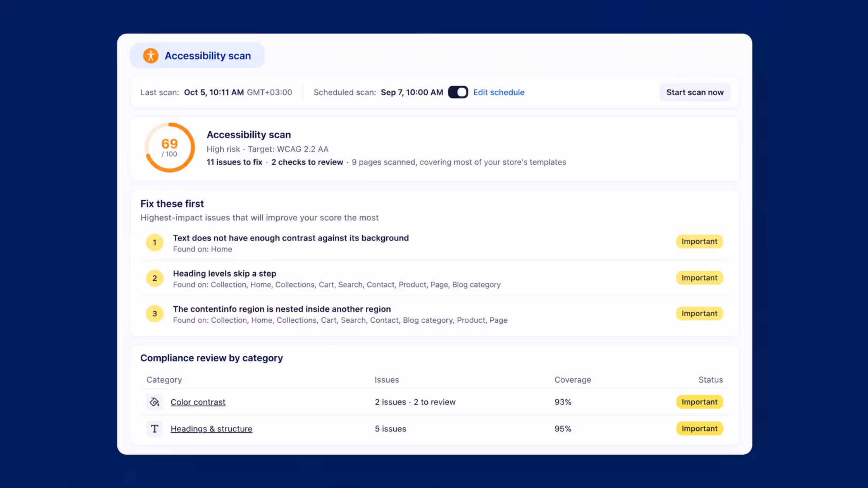Click Important badge on contrast issue row
This screenshot has width=868, height=488.
[699, 241]
